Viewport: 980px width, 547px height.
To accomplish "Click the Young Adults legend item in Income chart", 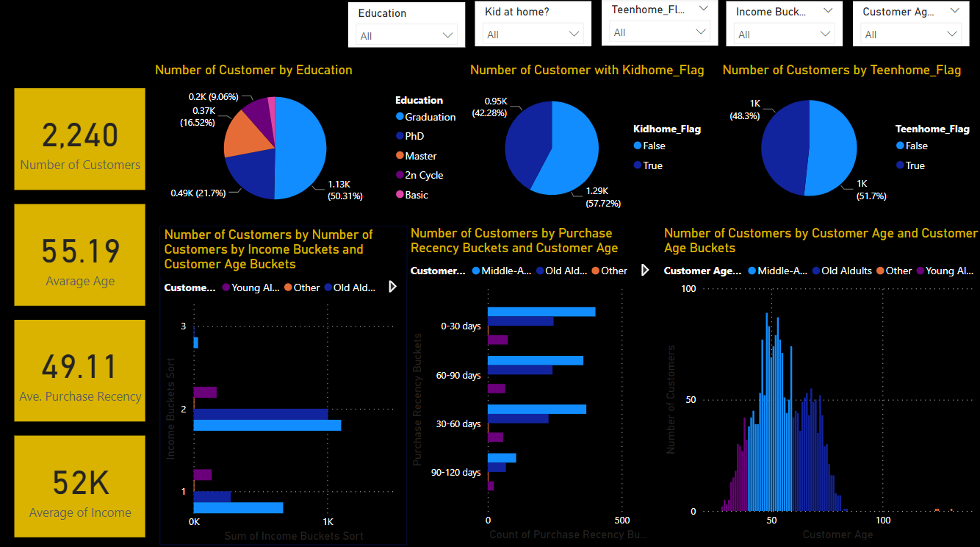I will (x=251, y=287).
